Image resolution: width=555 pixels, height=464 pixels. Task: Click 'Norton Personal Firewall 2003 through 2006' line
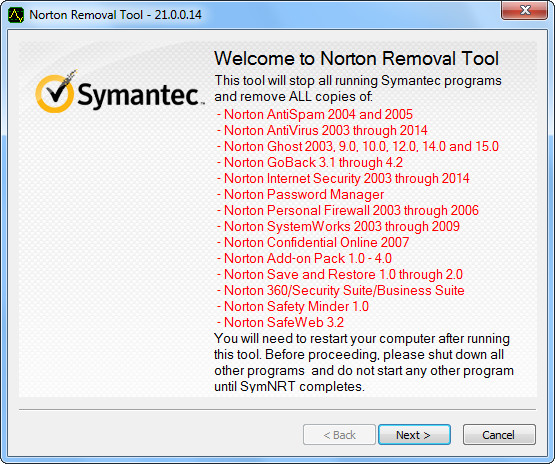coord(348,210)
